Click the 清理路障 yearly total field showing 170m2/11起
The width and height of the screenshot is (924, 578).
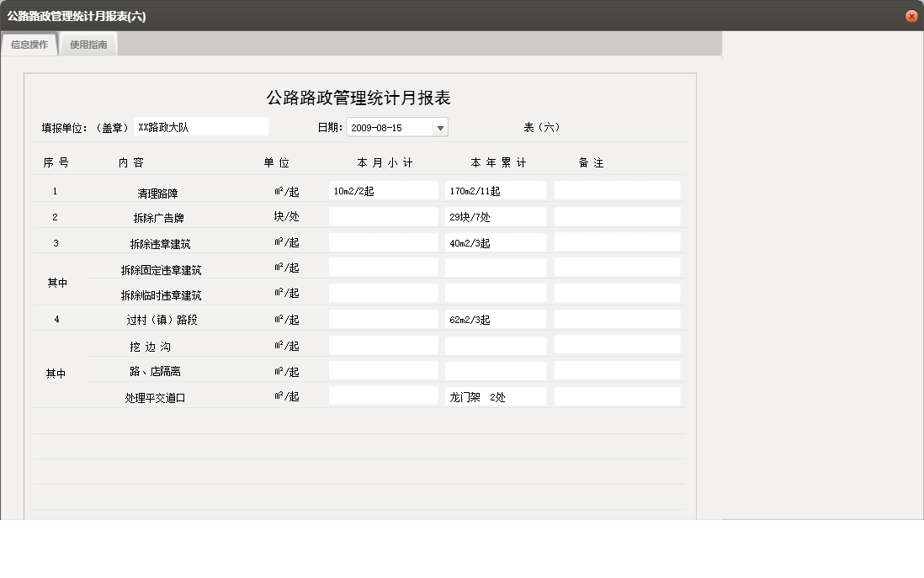pos(496,189)
